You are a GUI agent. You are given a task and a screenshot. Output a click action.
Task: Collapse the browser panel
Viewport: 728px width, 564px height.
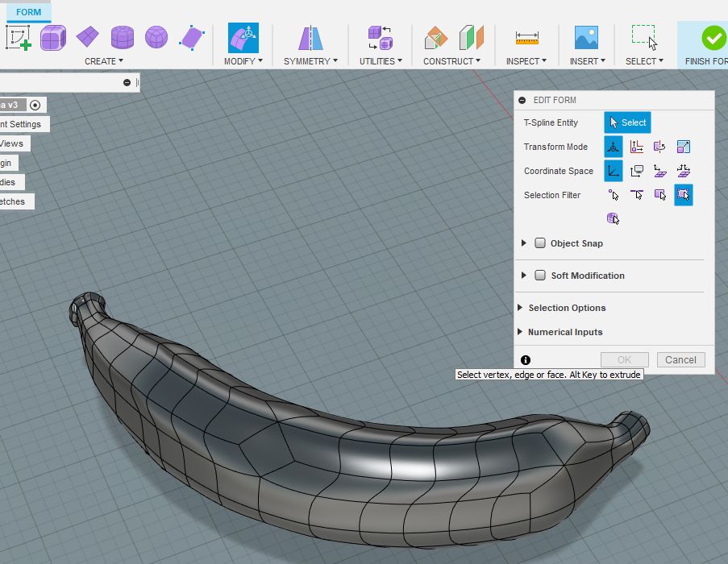pos(127,82)
